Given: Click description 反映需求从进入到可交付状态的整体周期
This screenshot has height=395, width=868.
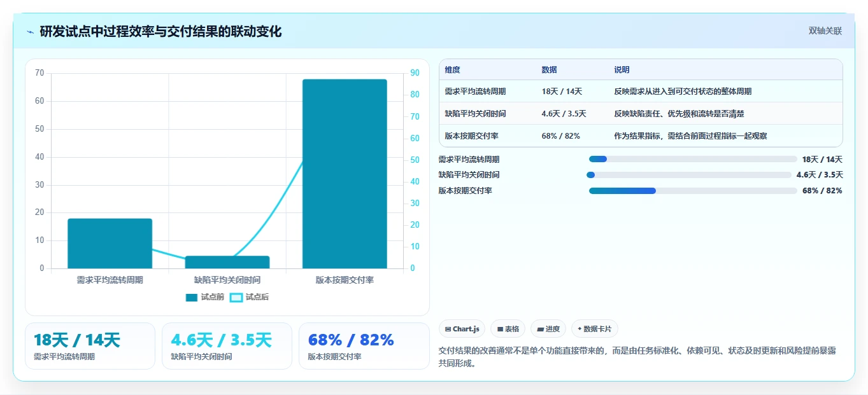Looking at the screenshot, I should point(683,92).
